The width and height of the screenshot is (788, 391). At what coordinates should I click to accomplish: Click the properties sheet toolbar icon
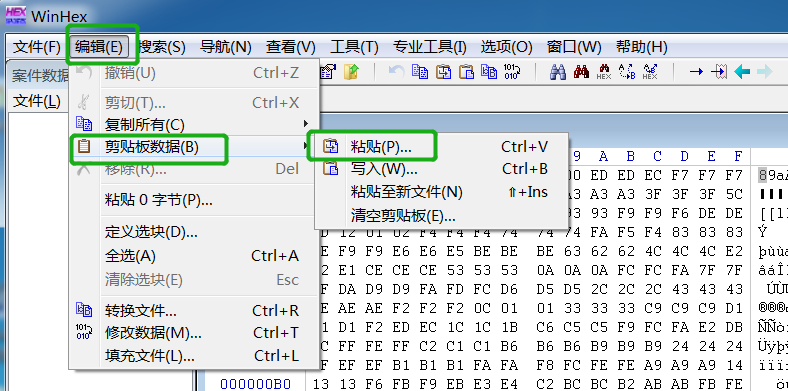click(328, 72)
